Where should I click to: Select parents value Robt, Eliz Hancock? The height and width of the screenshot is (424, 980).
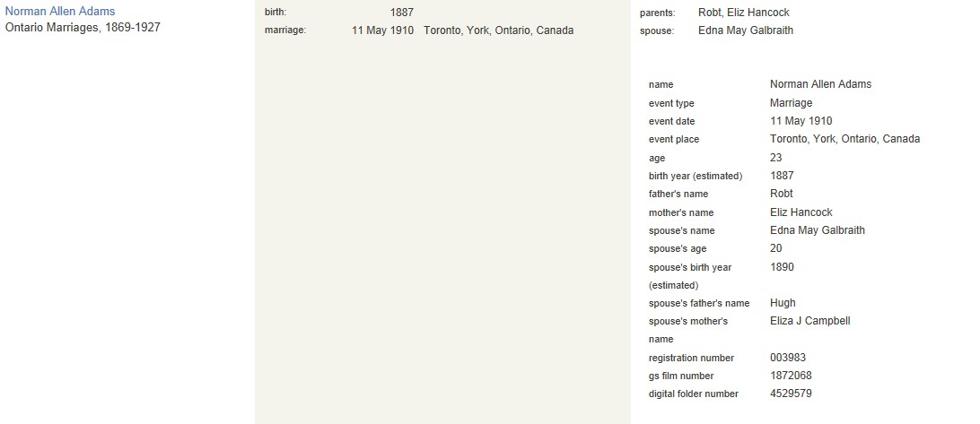[x=744, y=12]
